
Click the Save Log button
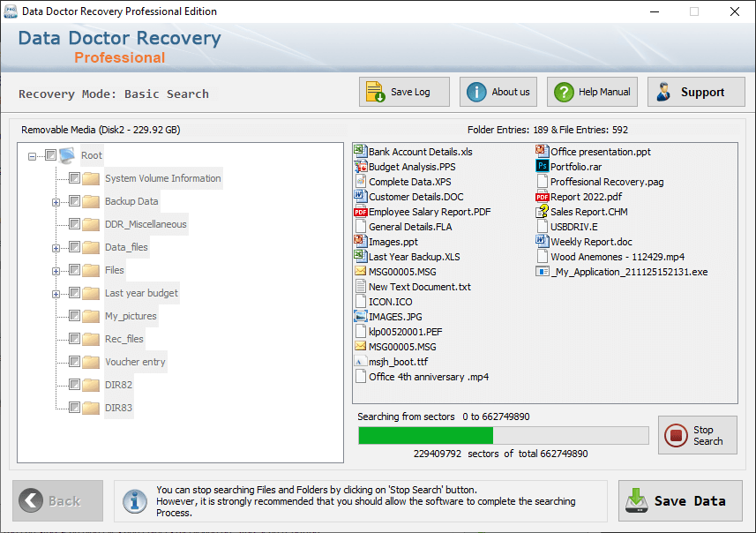404,92
